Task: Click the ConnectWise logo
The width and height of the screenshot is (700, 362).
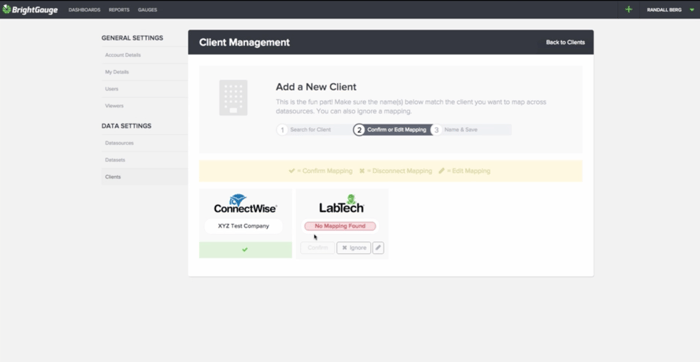Action: 245,204
